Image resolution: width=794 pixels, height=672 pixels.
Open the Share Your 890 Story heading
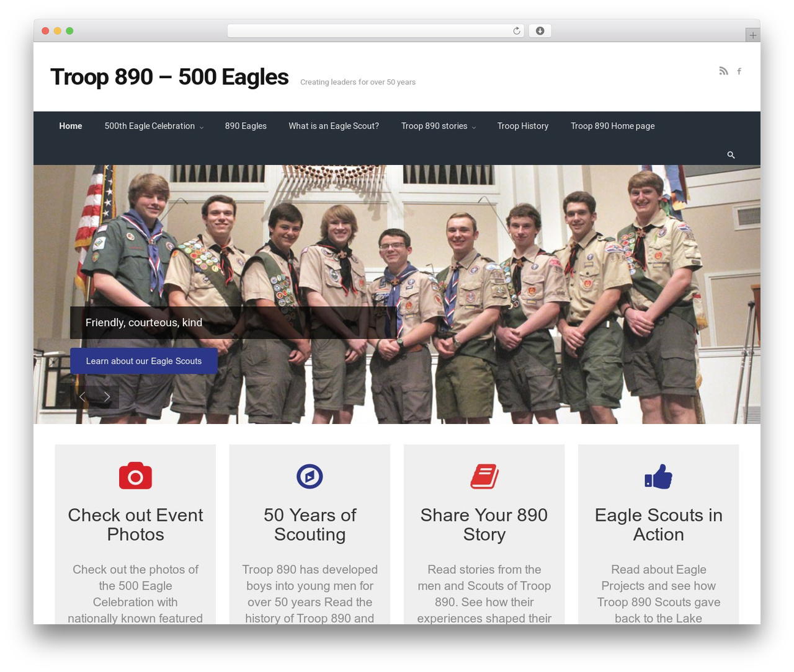point(484,524)
